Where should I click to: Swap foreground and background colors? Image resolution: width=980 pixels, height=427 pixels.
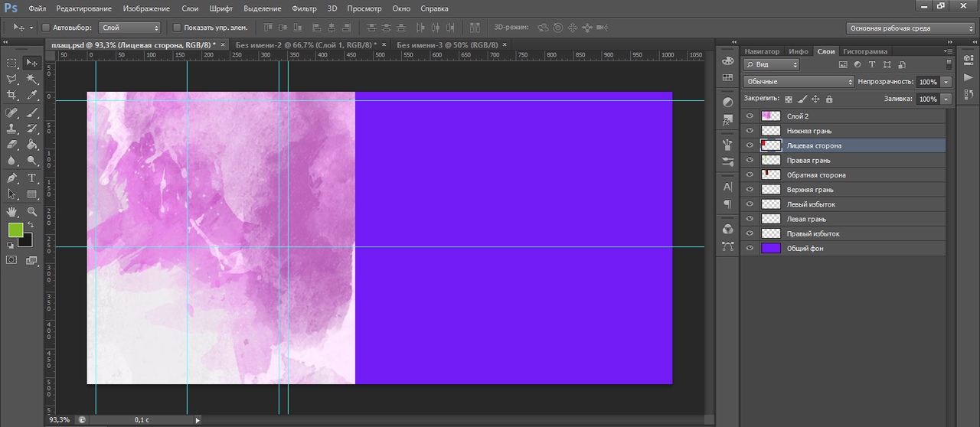[31, 225]
